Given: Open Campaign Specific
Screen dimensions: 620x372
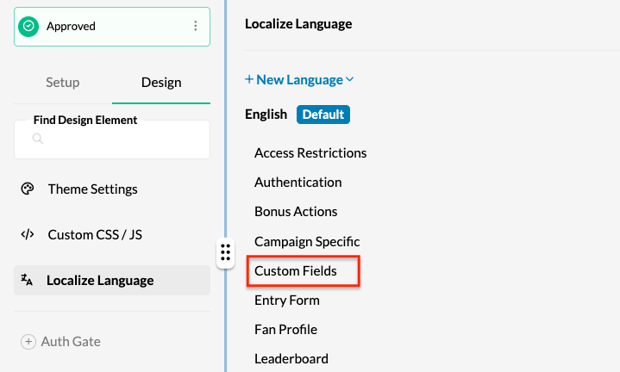Looking at the screenshot, I should click(x=307, y=241).
